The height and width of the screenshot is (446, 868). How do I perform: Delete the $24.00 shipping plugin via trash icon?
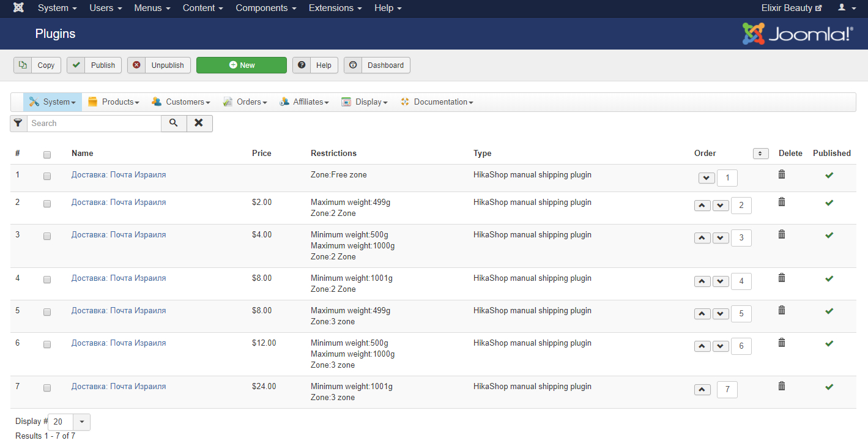[781, 387]
